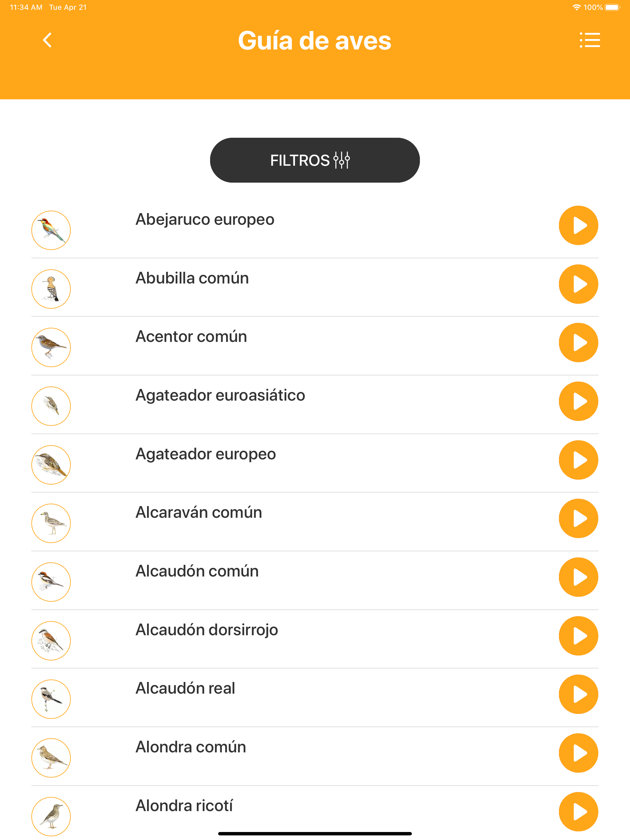The image size is (630, 840).
Task: Play the Alcaudón real audio
Action: click(x=578, y=694)
